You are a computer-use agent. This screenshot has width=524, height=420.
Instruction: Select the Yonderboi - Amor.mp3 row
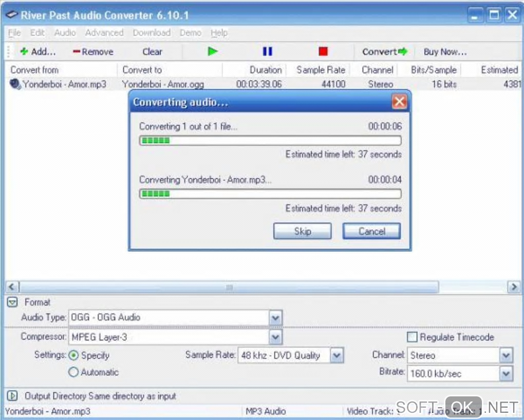coord(263,84)
